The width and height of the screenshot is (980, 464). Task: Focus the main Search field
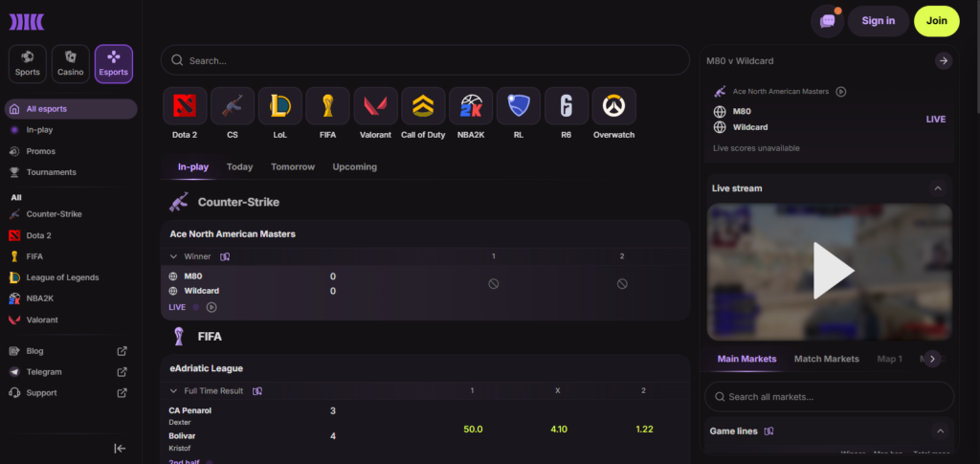click(x=425, y=60)
